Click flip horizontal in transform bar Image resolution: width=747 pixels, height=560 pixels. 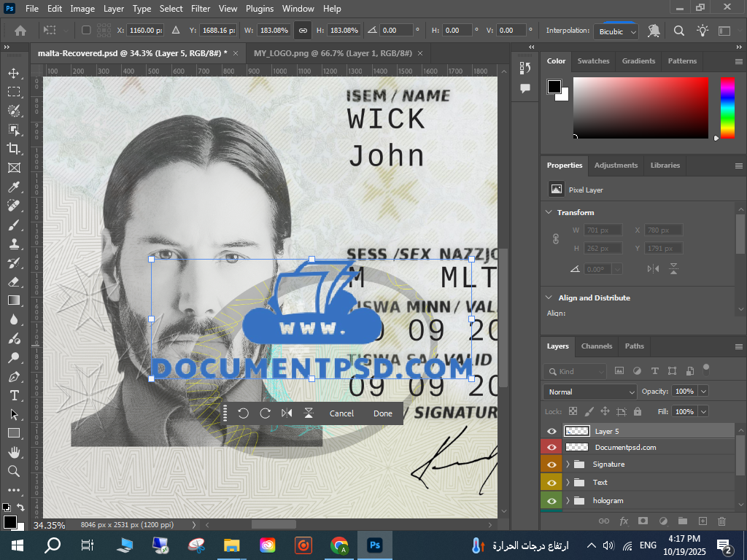click(287, 413)
